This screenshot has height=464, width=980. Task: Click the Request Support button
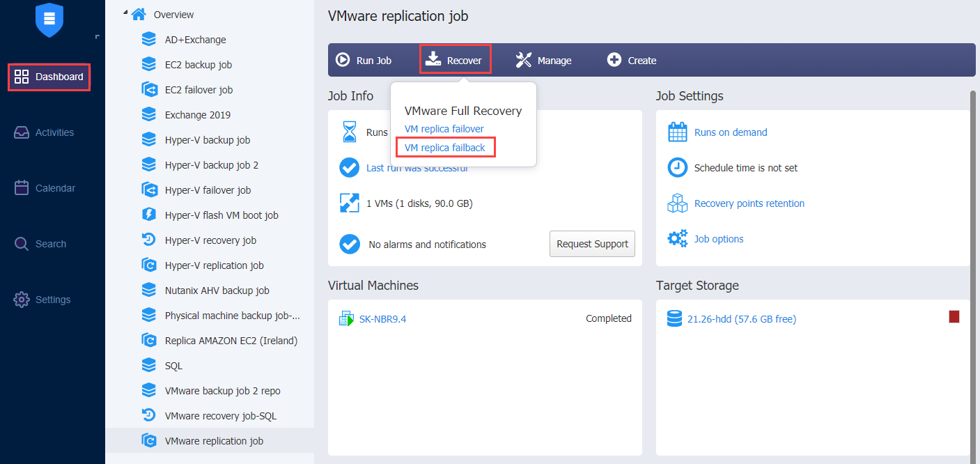tap(592, 244)
